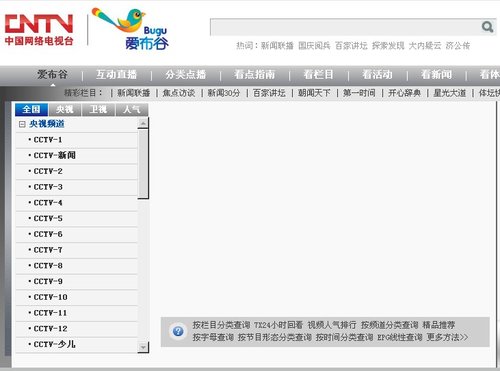Open the 爱布谷 navigation item
Viewport: 500px width, 371px height.
tap(52, 74)
